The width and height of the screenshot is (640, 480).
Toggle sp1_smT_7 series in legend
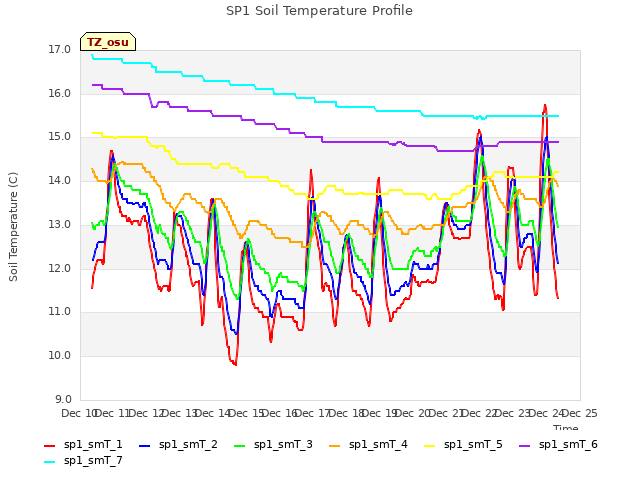click(x=83, y=461)
